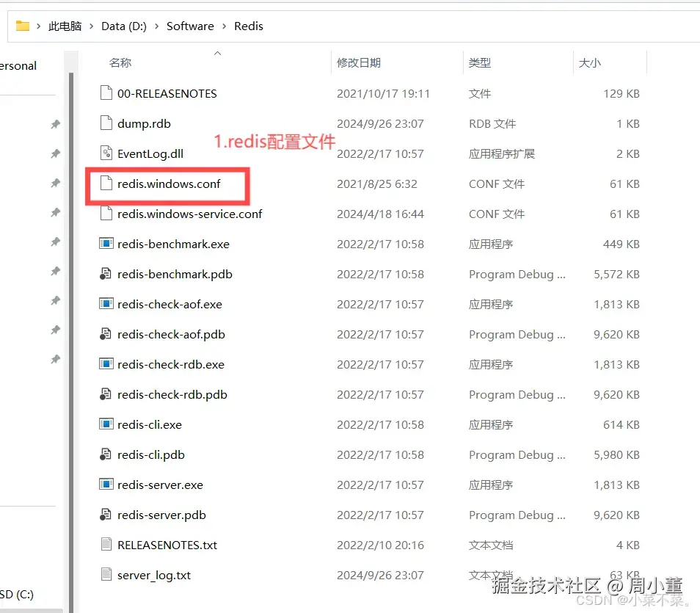Click the redis-check-aof.pdb file icon

(x=106, y=334)
